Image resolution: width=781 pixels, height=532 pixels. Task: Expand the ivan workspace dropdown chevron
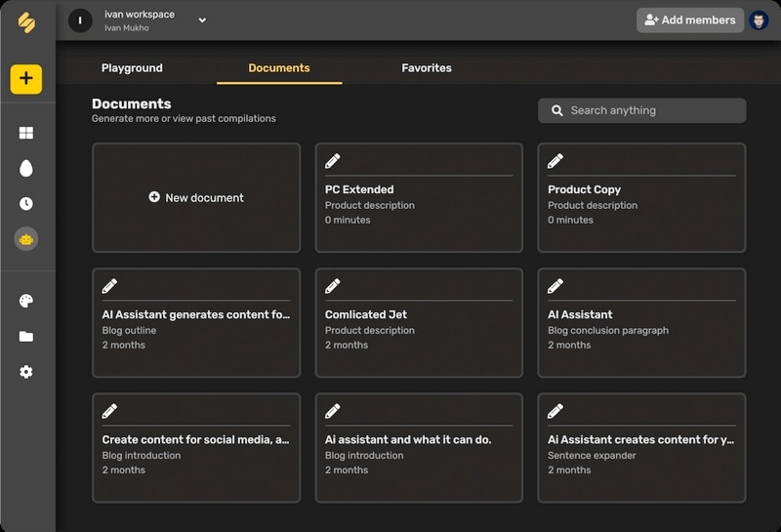click(202, 20)
